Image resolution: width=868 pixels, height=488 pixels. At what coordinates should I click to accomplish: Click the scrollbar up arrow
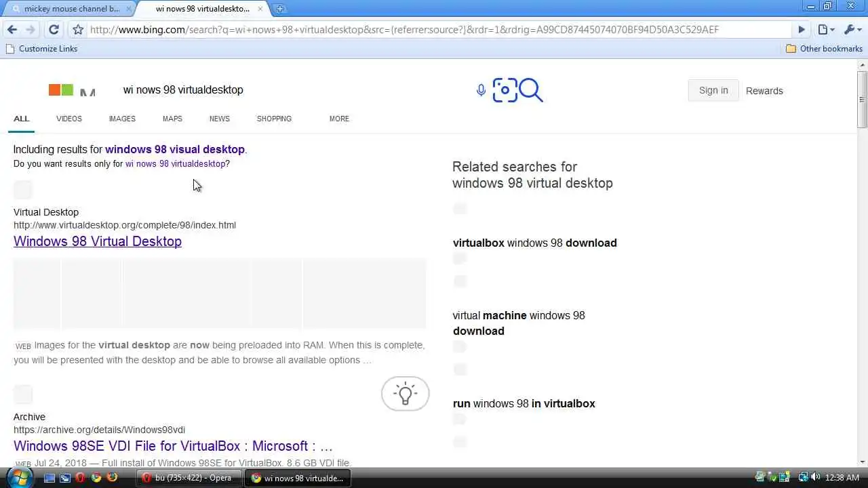tap(862, 64)
